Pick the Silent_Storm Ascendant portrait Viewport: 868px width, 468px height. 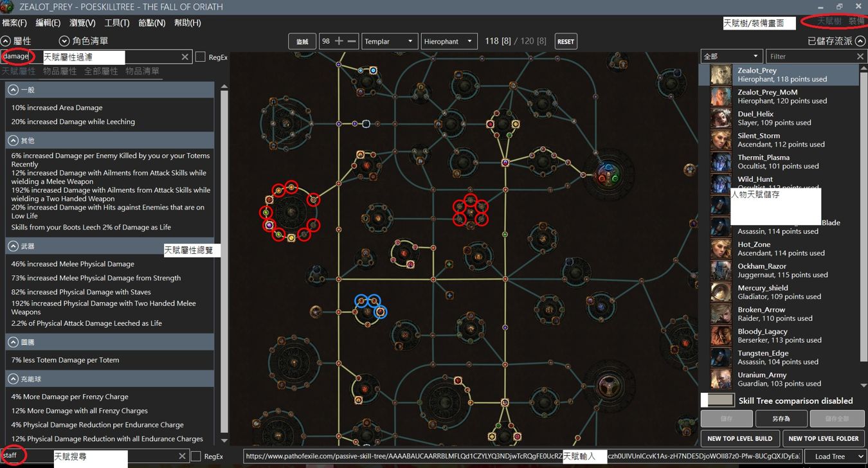pos(721,140)
